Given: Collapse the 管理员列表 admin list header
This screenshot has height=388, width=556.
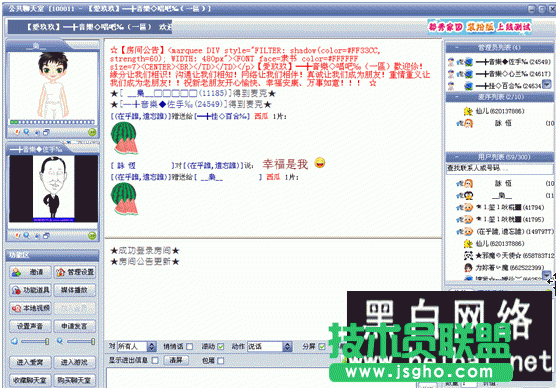Looking at the screenshot, I should (499, 47).
